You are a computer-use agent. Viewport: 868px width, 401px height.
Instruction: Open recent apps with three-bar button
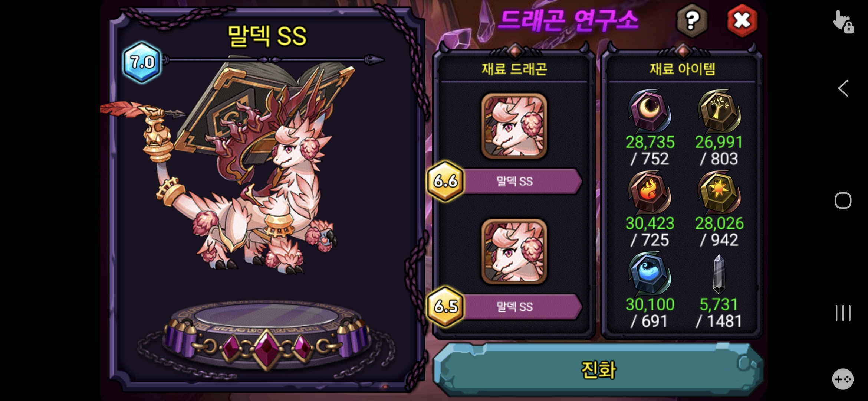click(843, 313)
